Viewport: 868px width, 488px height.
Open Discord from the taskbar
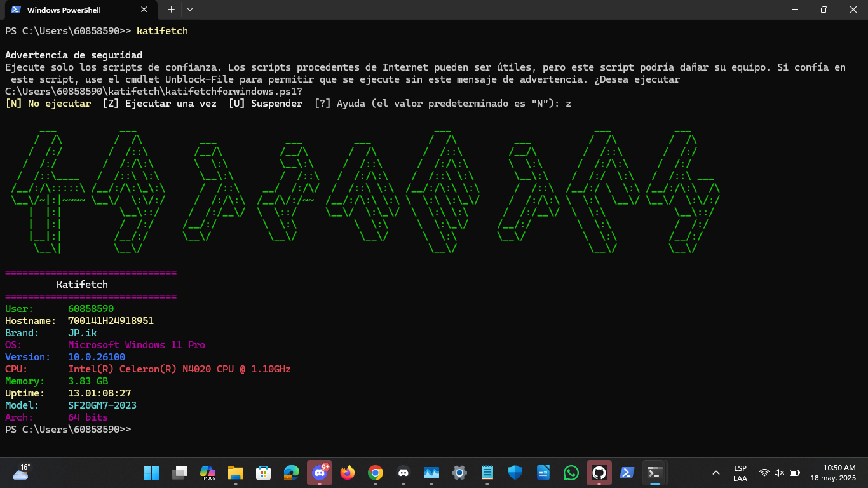[x=320, y=473]
